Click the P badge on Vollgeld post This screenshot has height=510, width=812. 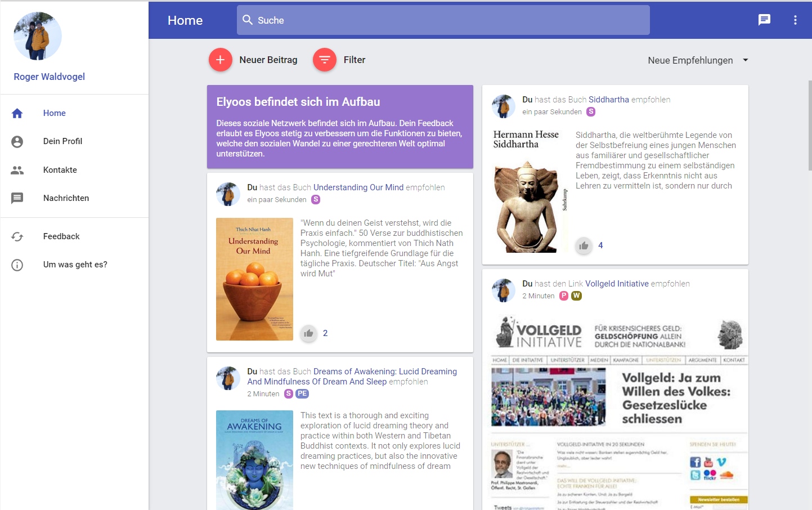[563, 296]
